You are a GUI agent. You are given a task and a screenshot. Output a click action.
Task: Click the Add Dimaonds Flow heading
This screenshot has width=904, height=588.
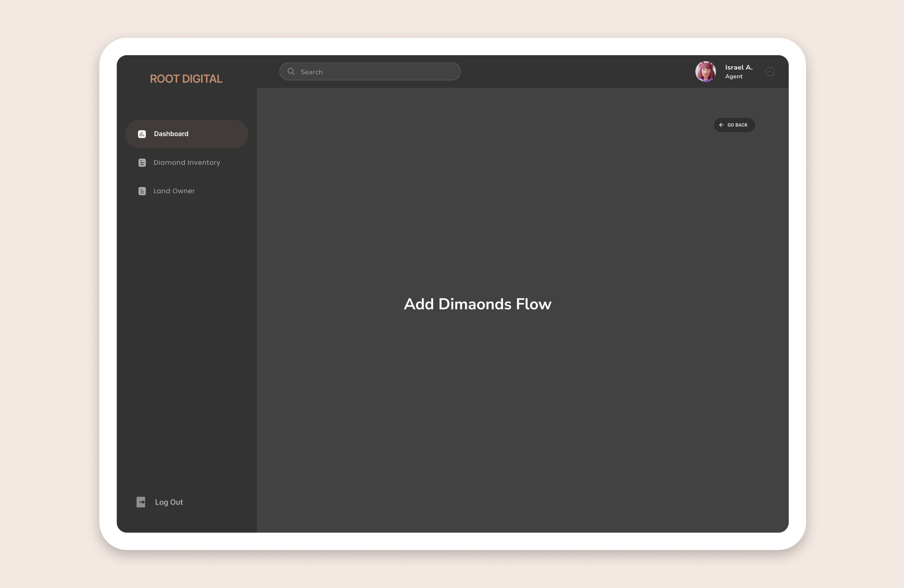(477, 304)
